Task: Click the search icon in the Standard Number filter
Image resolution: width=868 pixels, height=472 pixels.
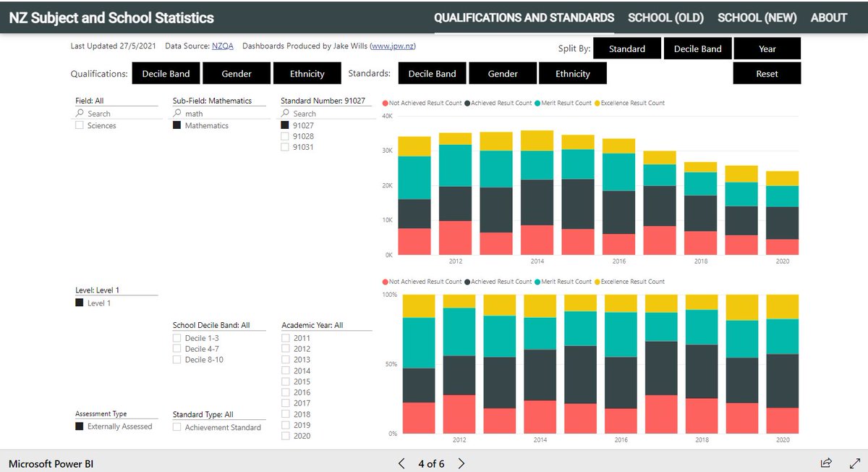Action: tap(286, 114)
